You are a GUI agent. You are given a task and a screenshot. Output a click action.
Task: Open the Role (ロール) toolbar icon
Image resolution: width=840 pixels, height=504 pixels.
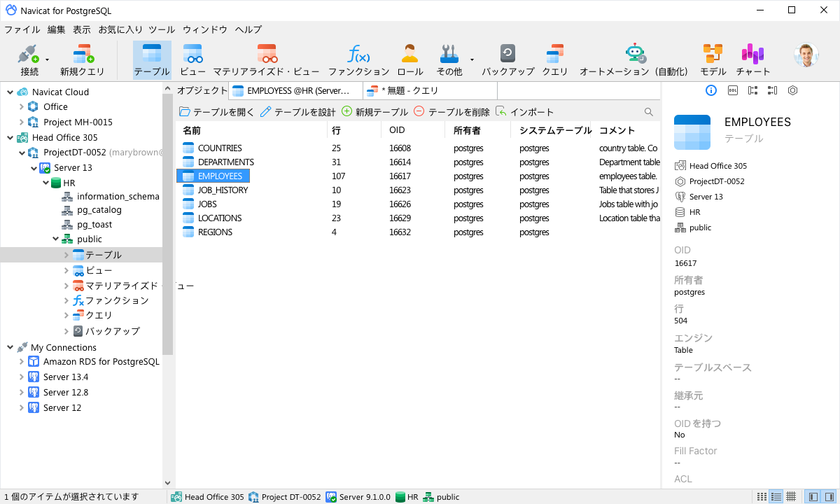click(410, 60)
